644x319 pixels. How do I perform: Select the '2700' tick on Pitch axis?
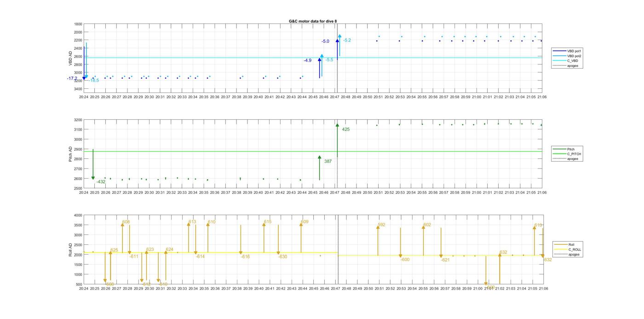78,169
